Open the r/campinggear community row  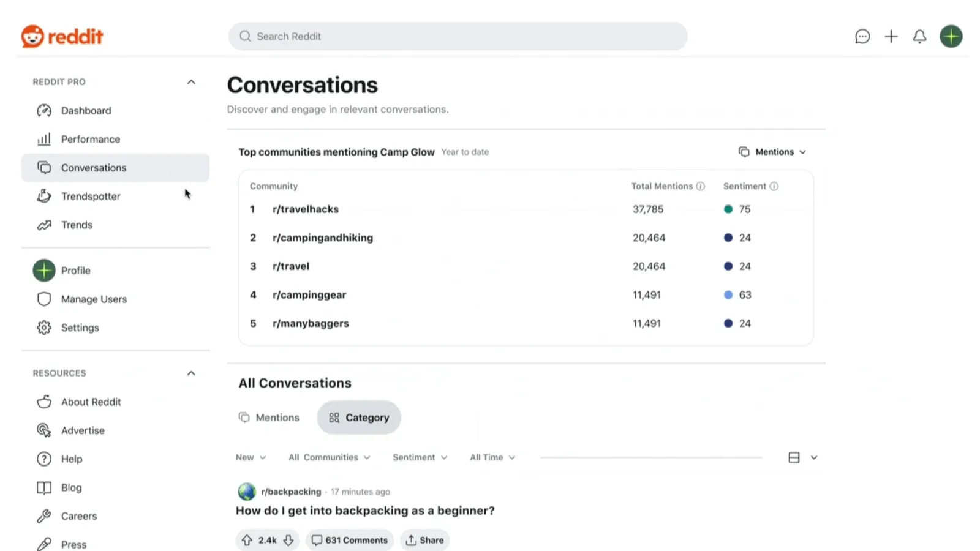[x=526, y=295]
